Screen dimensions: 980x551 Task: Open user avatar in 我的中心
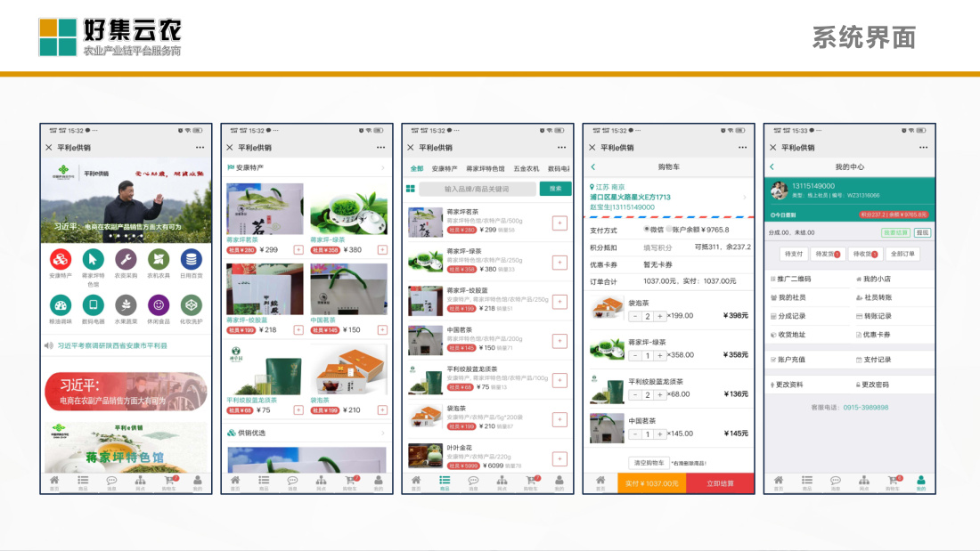coord(779,190)
